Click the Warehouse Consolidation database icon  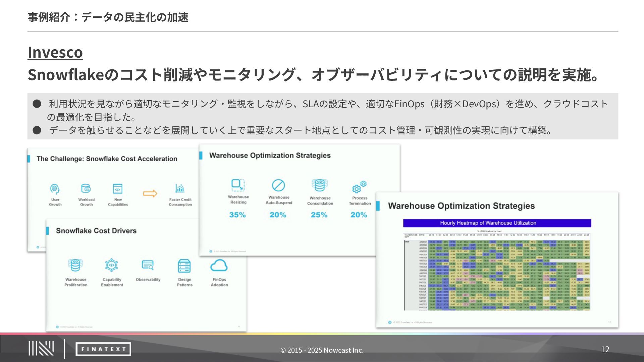320,185
